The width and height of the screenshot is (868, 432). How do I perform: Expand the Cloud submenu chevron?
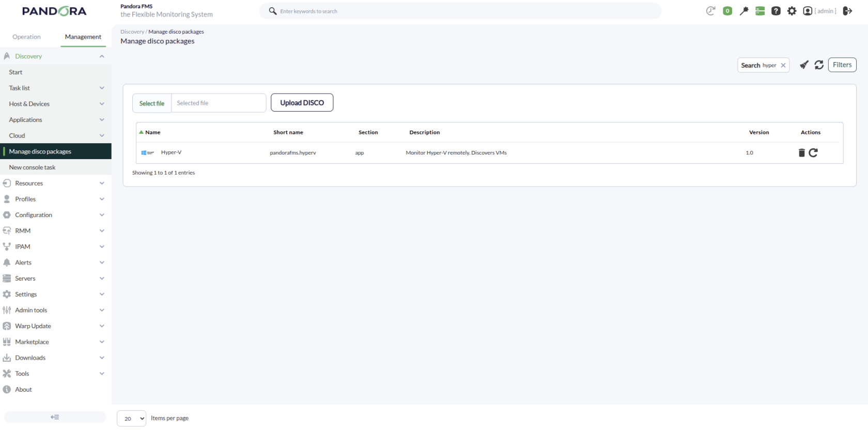tap(102, 135)
